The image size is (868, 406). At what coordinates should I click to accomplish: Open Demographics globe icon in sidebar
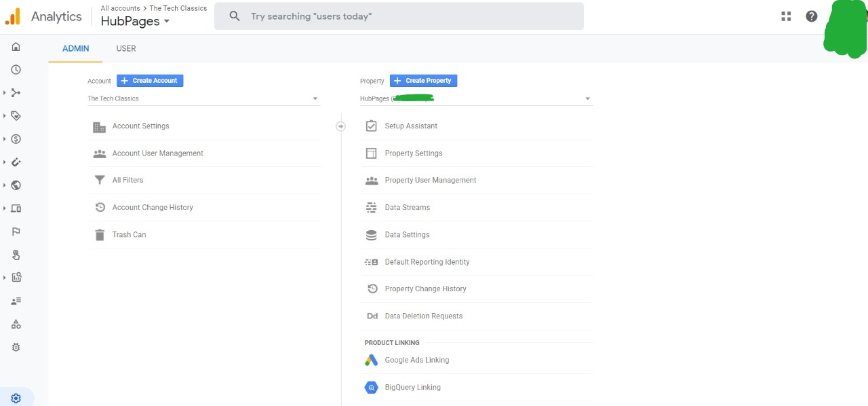coord(16,185)
